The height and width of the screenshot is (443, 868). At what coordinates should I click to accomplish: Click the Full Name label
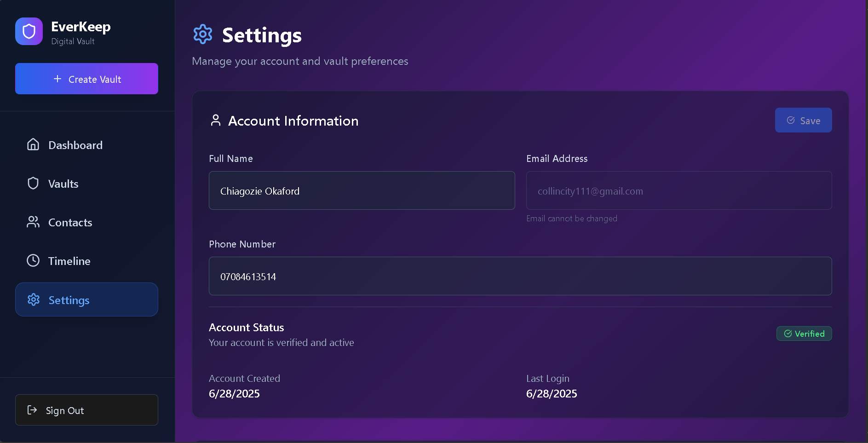point(231,159)
